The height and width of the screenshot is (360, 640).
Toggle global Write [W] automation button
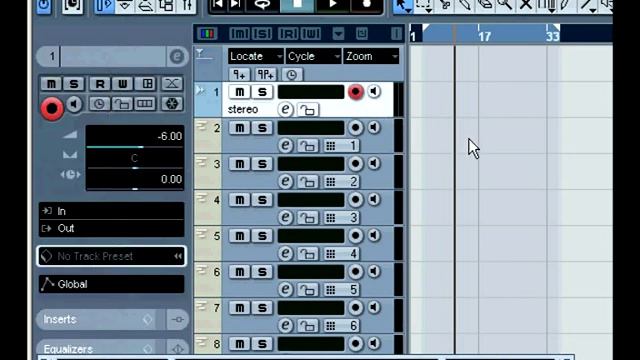point(311,33)
